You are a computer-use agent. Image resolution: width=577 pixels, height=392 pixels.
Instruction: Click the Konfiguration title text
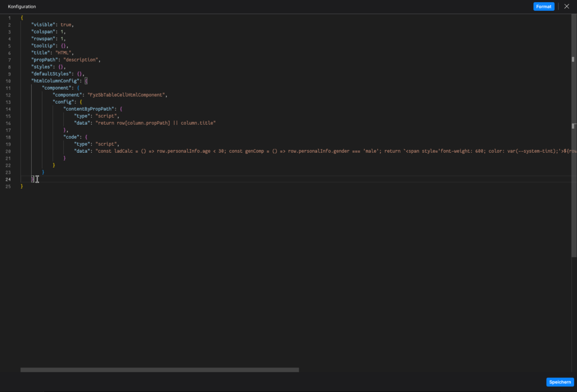pos(22,7)
